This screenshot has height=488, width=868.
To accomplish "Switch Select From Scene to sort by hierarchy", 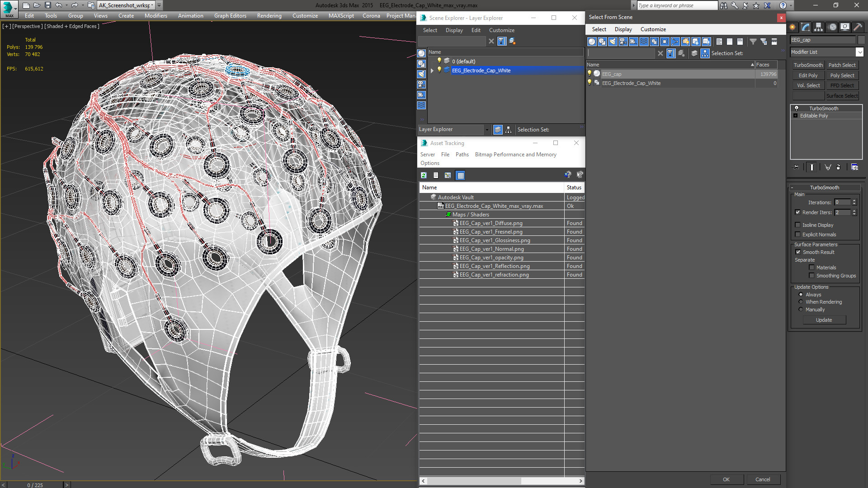I will coord(705,53).
